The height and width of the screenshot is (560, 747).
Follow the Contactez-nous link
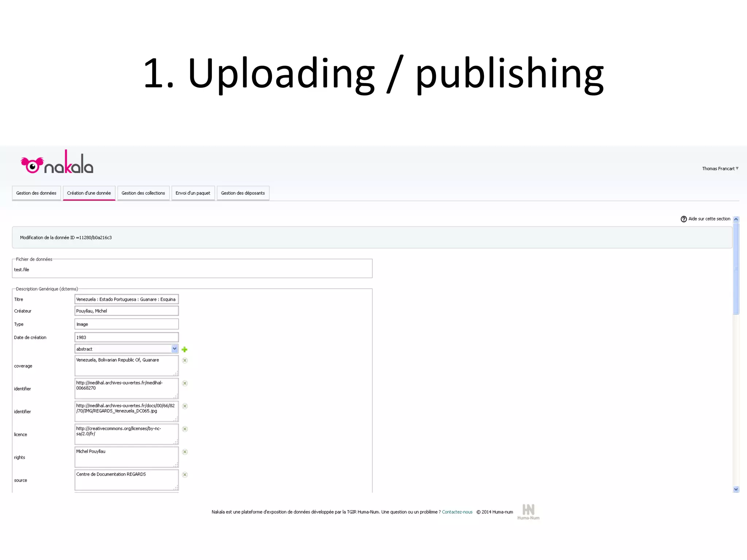pyautogui.click(x=457, y=512)
